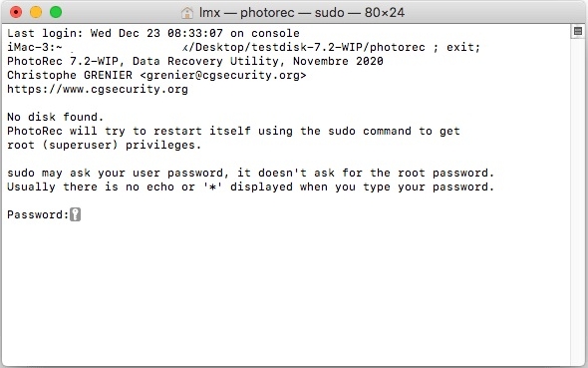Click the 'sudo may ask your user password' line
Image resolution: width=588 pixels, height=368 pixels.
point(250,173)
